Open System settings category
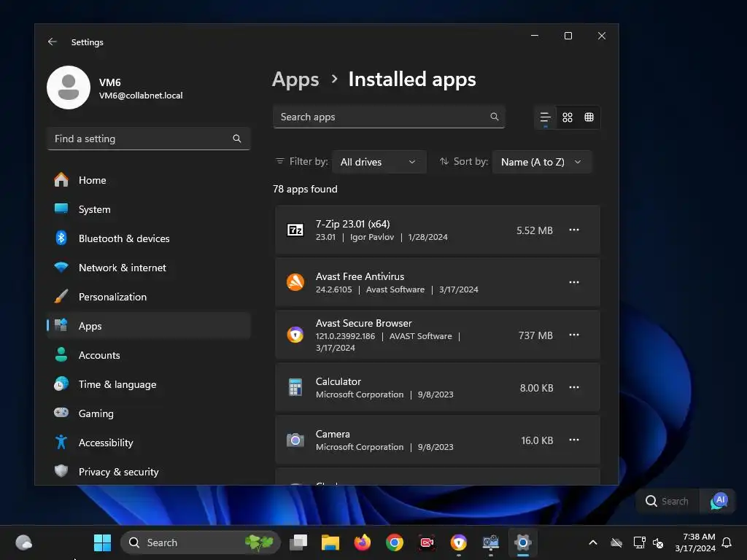This screenshot has height=560, width=747. [x=149, y=209]
